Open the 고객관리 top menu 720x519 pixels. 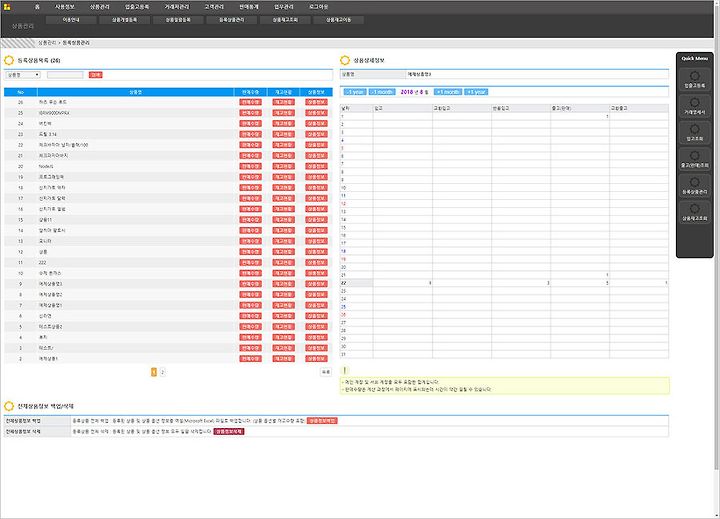[x=214, y=7]
